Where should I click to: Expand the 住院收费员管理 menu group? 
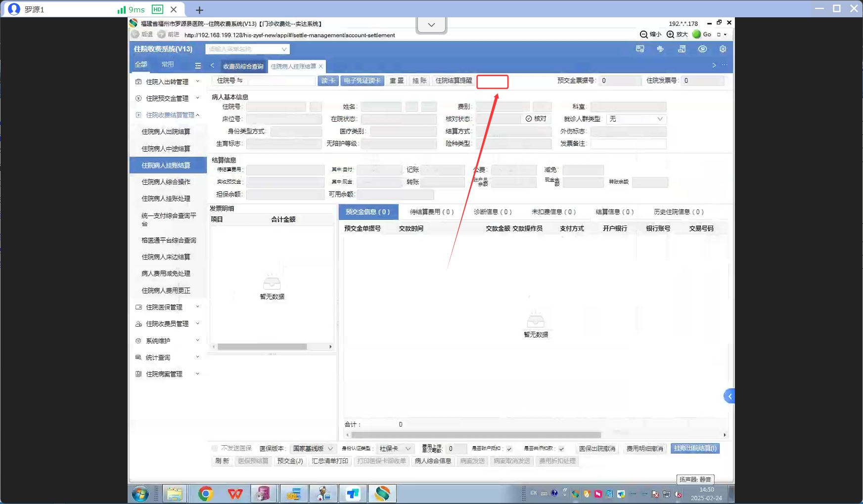[x=168, y=324]
